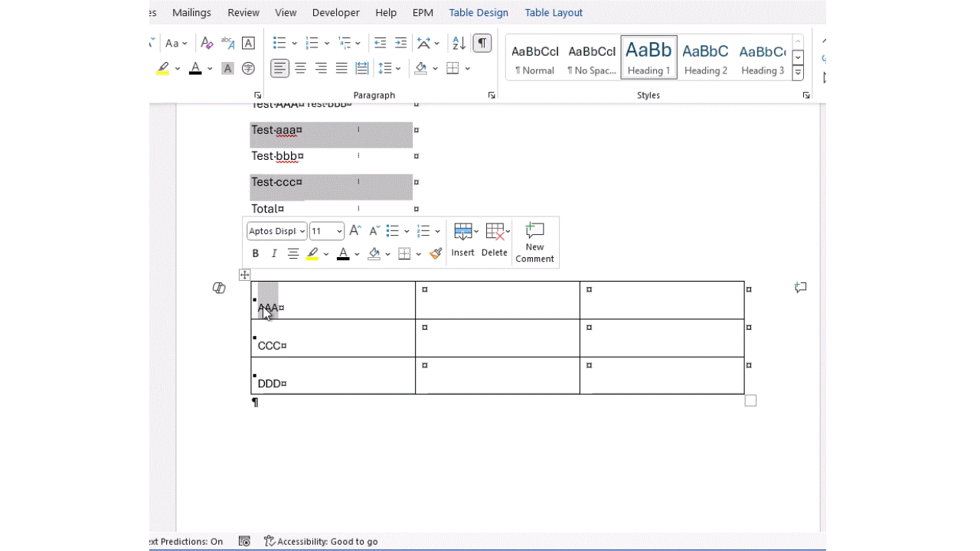Click the table move handle
Image resolution: width=980 pixels, height=551 pixels.
tap(244, 275)
